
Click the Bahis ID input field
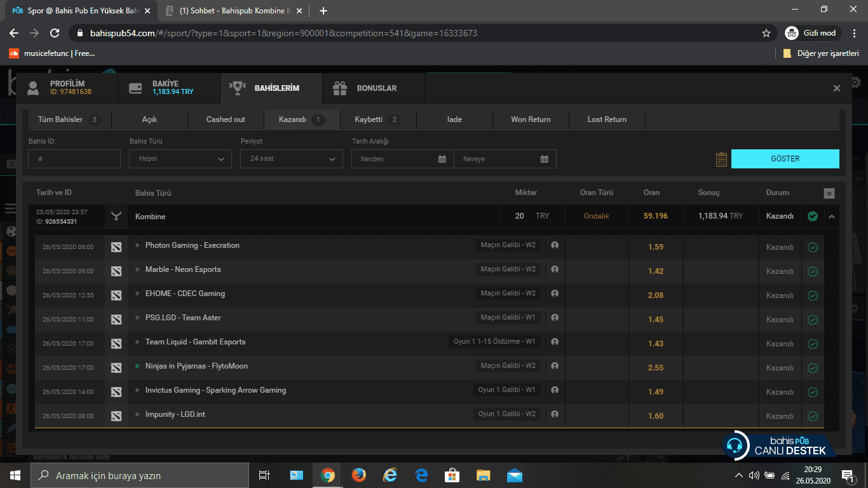[x=74, y=159]
